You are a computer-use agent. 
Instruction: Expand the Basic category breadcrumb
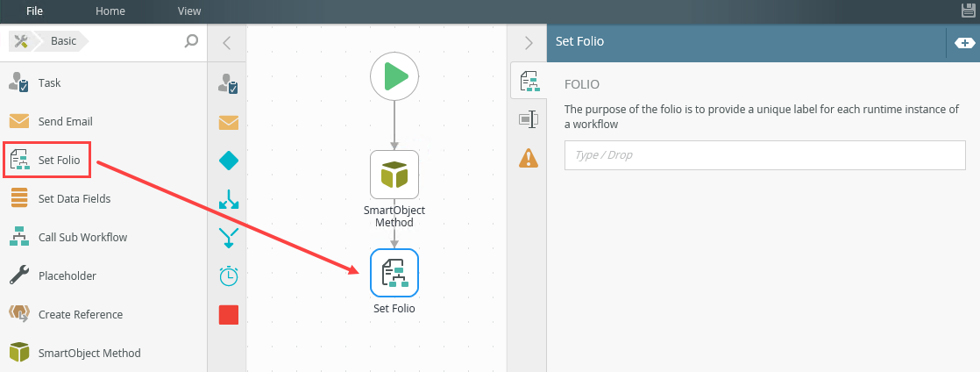63,40
